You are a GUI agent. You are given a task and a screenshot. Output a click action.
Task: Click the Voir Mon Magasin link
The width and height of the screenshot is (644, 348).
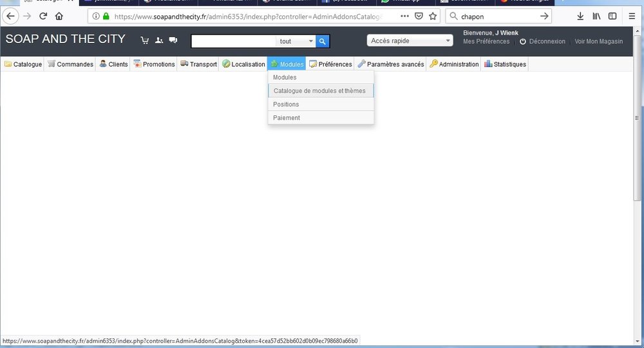(x=598, y=41)
